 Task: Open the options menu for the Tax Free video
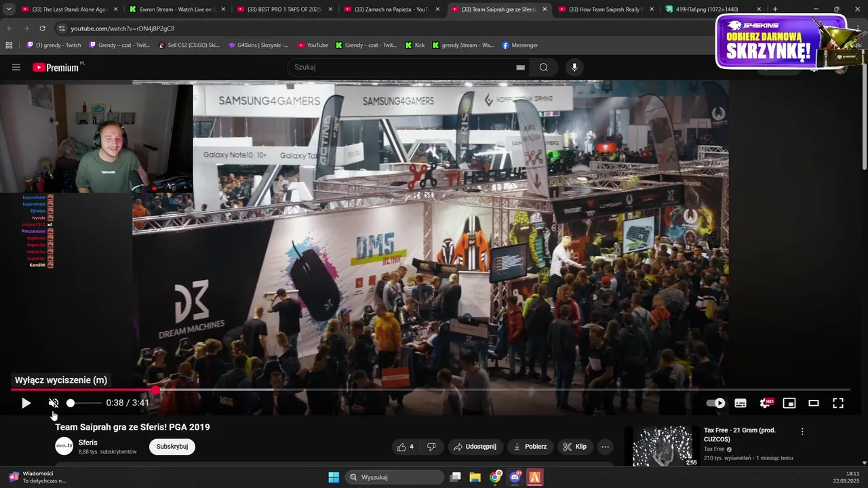pos(802,432)
